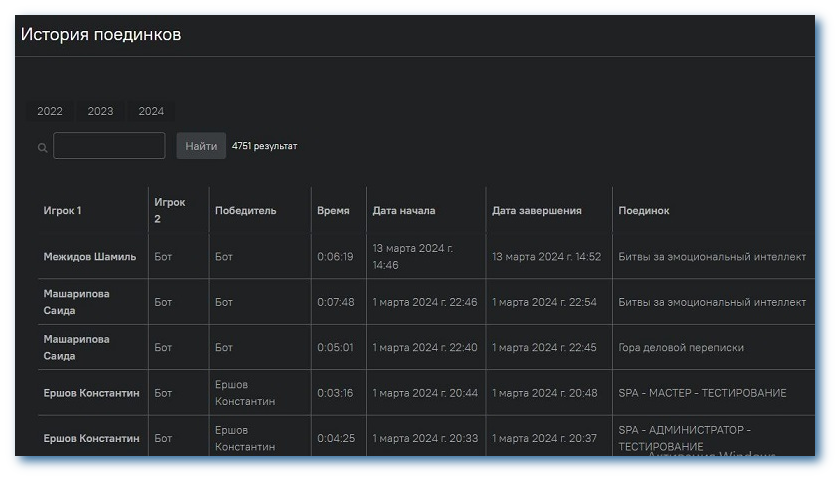Click the Победитель column header

click(x=245, y=211)
